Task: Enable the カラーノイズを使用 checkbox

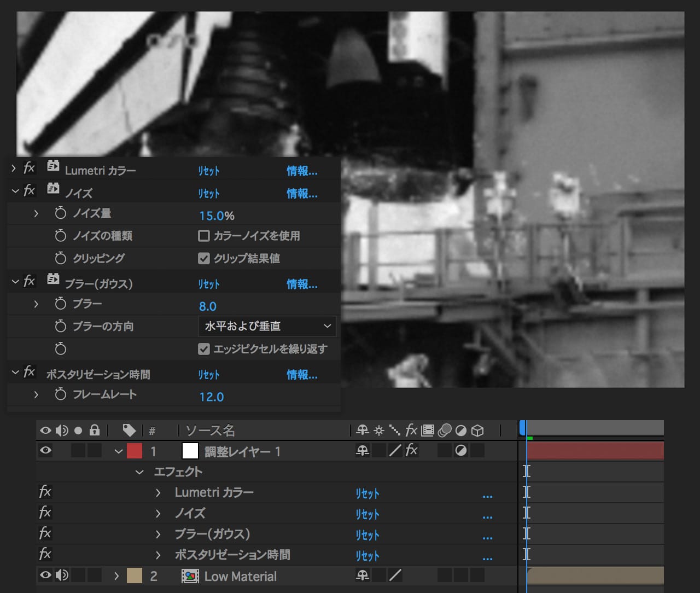Action: (204, 236)
